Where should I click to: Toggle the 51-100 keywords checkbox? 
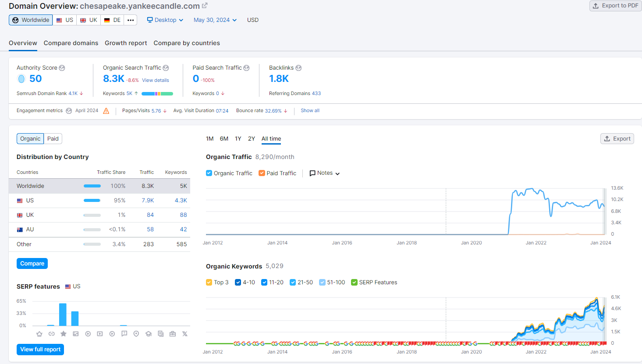(322, 283)
